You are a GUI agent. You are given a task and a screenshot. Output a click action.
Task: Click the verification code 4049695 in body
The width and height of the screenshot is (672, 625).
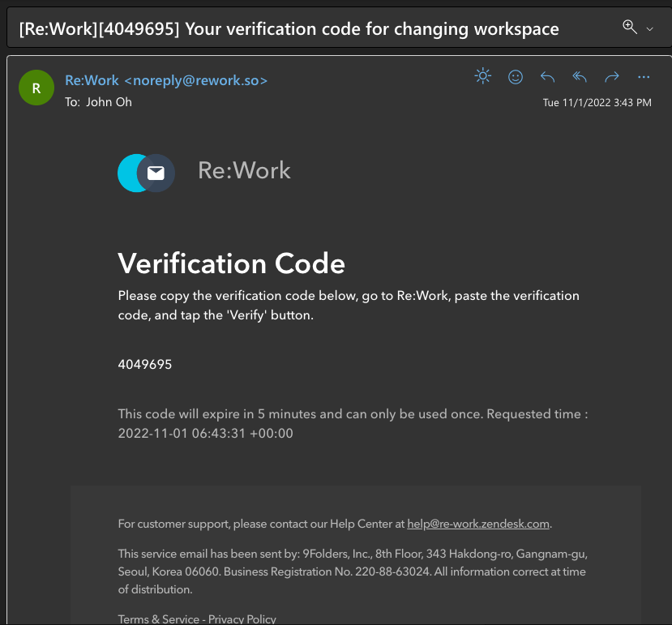pos(145,364)
